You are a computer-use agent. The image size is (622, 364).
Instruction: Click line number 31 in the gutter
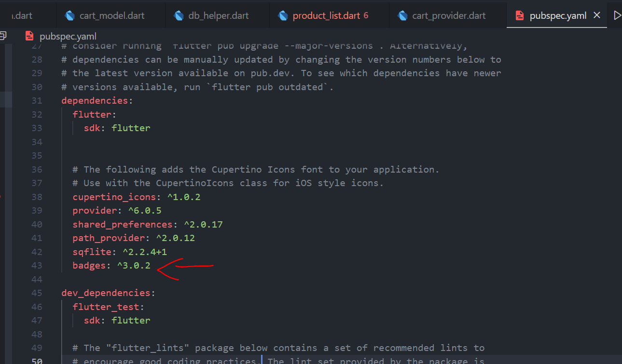point(37,101)
